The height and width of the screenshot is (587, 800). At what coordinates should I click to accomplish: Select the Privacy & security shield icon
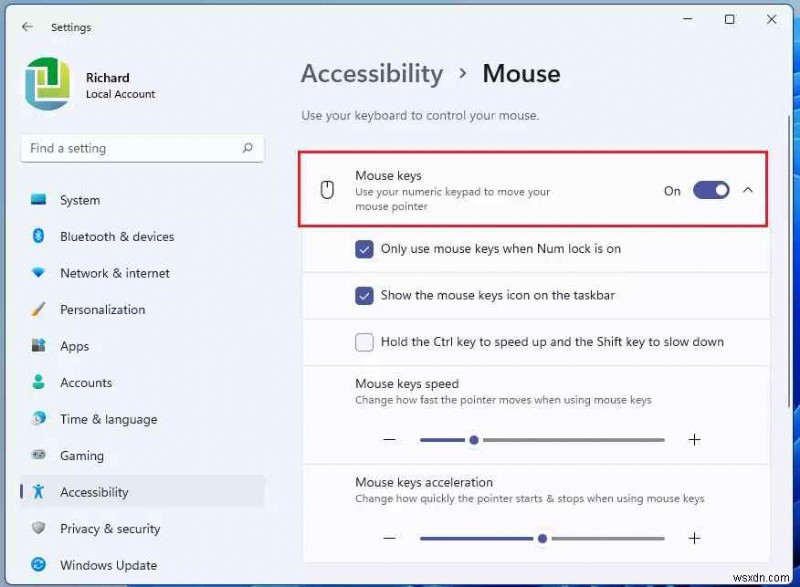(x=39, y=529)
